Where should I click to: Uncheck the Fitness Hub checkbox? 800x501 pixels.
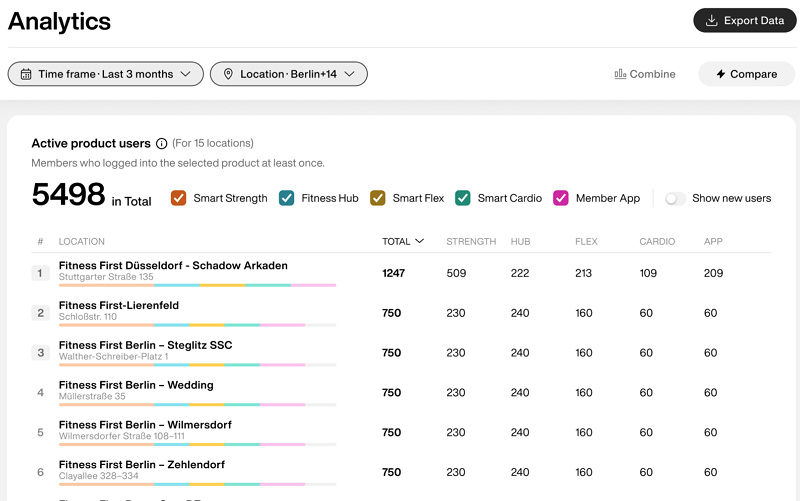click(286, 198)
